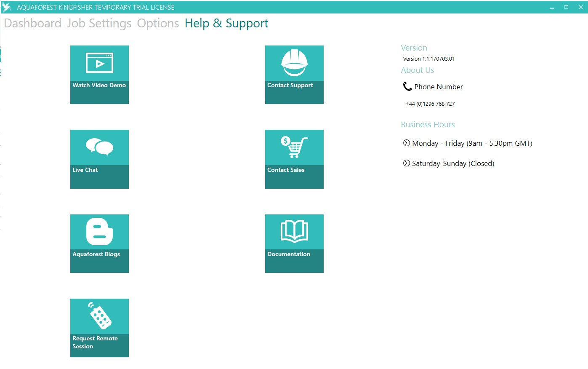Open the Job Settings tab
The height and width of the screenshot is (369, 588).
[x=99, y=24]
